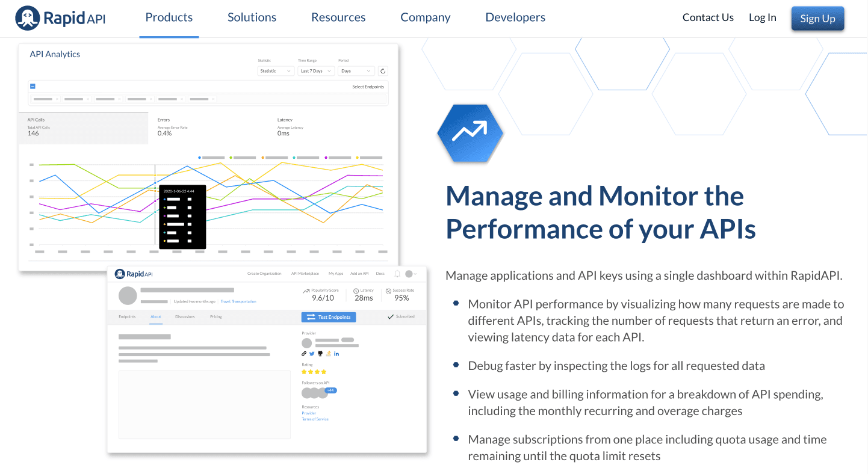Open the Developers menu

[x=515, y=17]
